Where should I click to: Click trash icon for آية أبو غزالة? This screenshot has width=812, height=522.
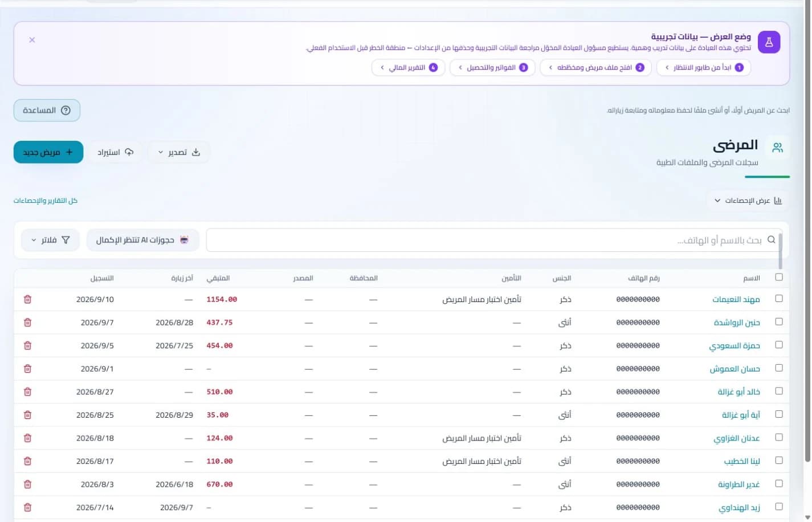(27, 415)
